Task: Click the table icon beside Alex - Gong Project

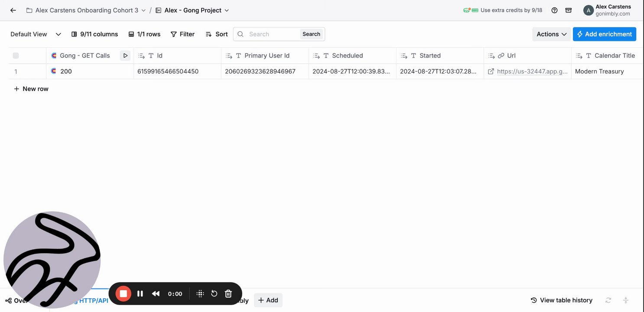Action: coord(158,10)
